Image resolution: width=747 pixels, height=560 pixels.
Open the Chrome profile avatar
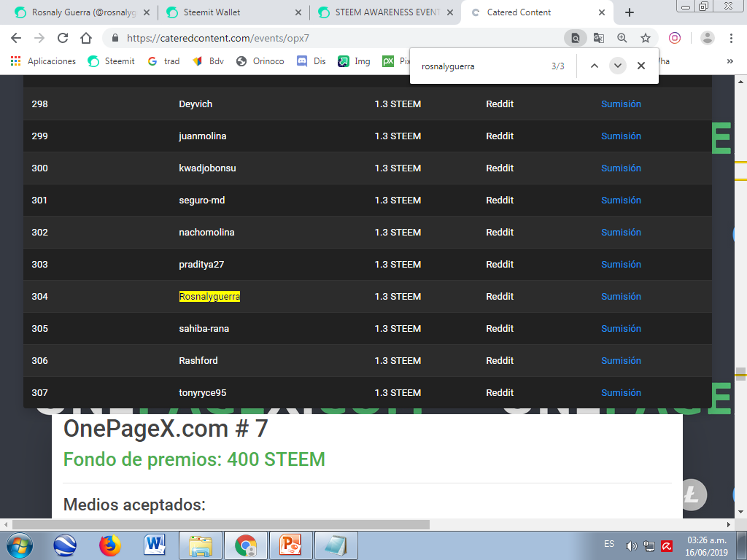point(708,38)
